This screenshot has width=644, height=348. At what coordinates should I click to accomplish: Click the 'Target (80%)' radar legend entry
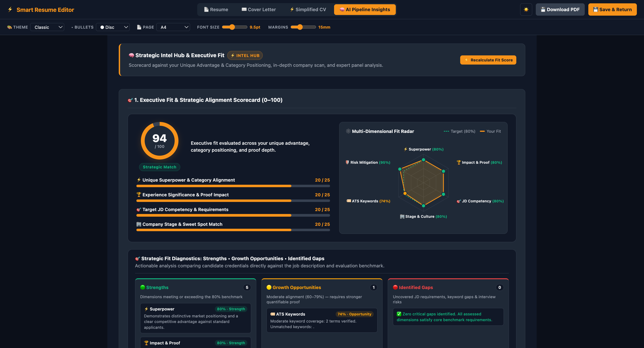460,131
